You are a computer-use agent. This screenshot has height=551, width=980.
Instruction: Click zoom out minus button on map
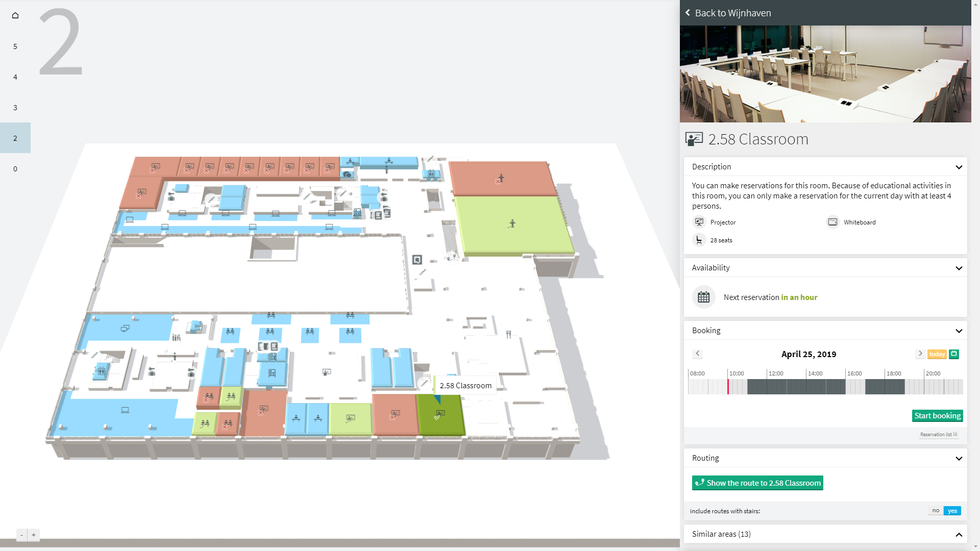tap(21, 535)
